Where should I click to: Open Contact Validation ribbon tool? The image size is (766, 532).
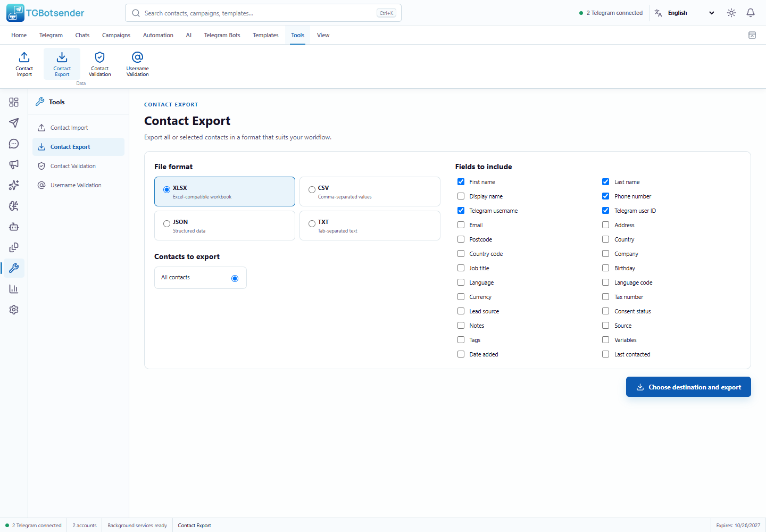100,64
